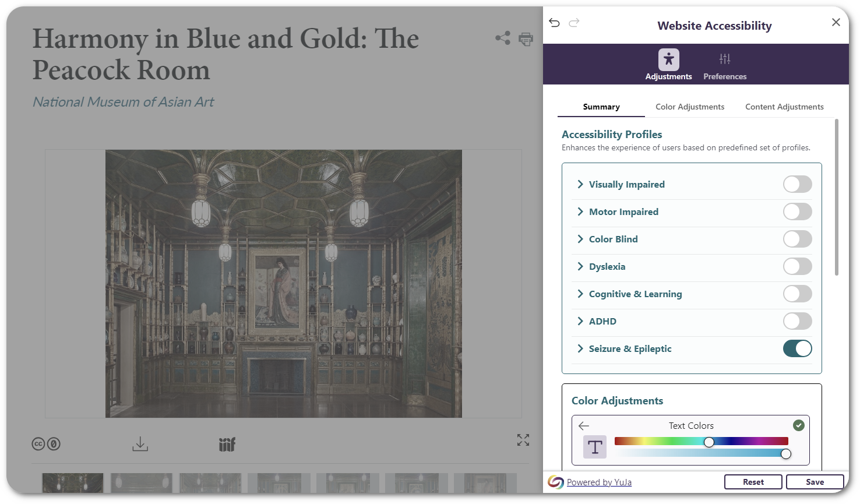Turn off the Seizure & Epileptic toggle
This screenshot has height=504, width=860.
coord(796,349)
